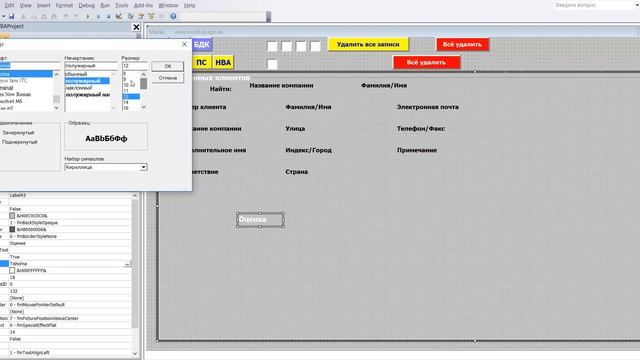Open the View menu
This screenshot has height=360, width=640.
pos(26,5)
